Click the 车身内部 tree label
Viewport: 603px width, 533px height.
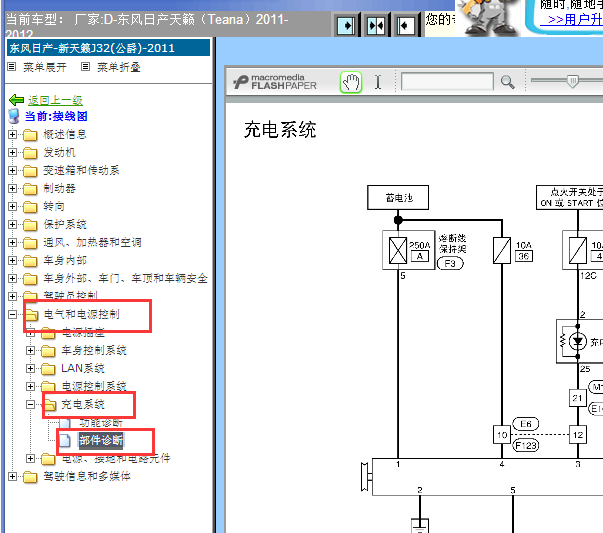(x=65, y=260)
